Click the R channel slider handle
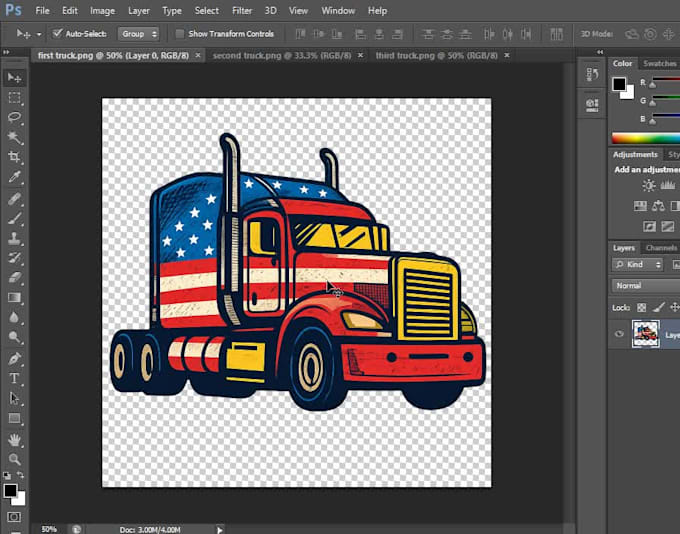Screen dimensions: 680x534 (652, 85)
